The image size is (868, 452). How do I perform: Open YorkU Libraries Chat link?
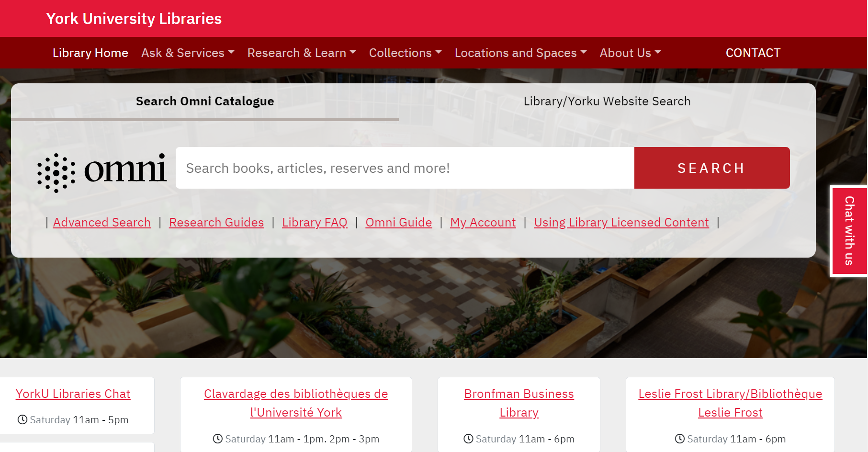click(x=73, y=394)
